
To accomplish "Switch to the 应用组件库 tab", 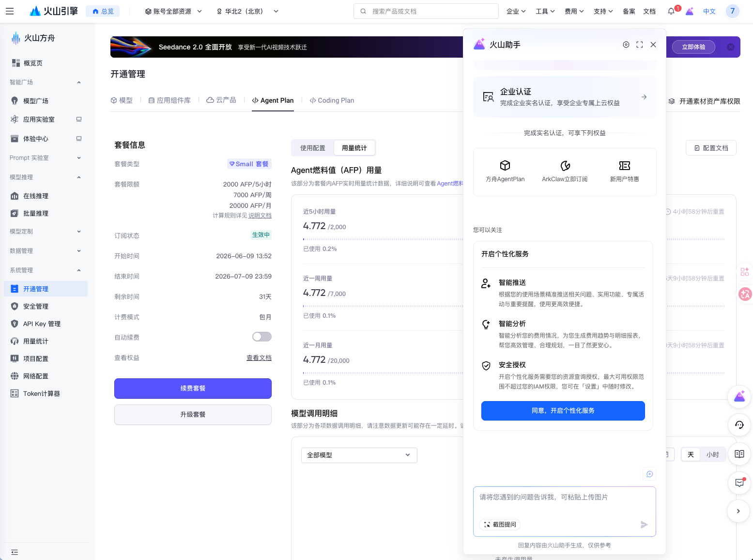I will tap(169, 100).
